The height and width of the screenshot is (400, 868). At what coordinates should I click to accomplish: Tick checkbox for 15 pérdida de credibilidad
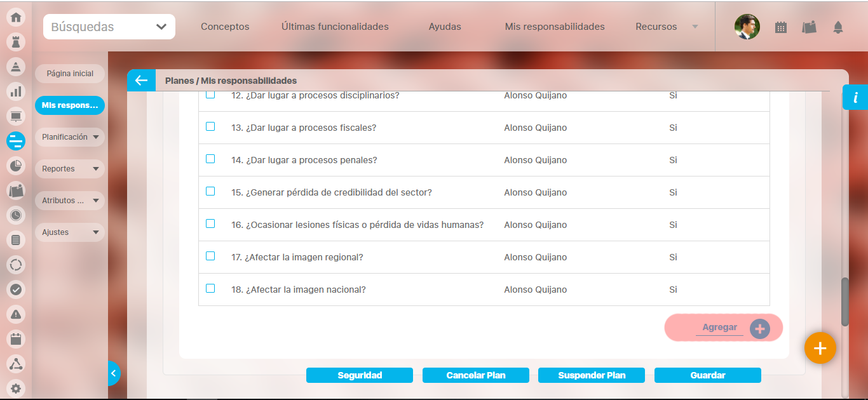pyautogui.click(x=210, y=191)
